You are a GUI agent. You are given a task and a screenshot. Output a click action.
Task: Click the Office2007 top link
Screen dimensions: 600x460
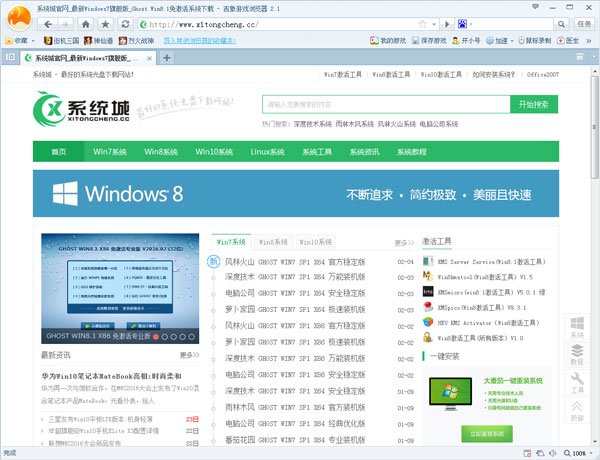(543, 75)
